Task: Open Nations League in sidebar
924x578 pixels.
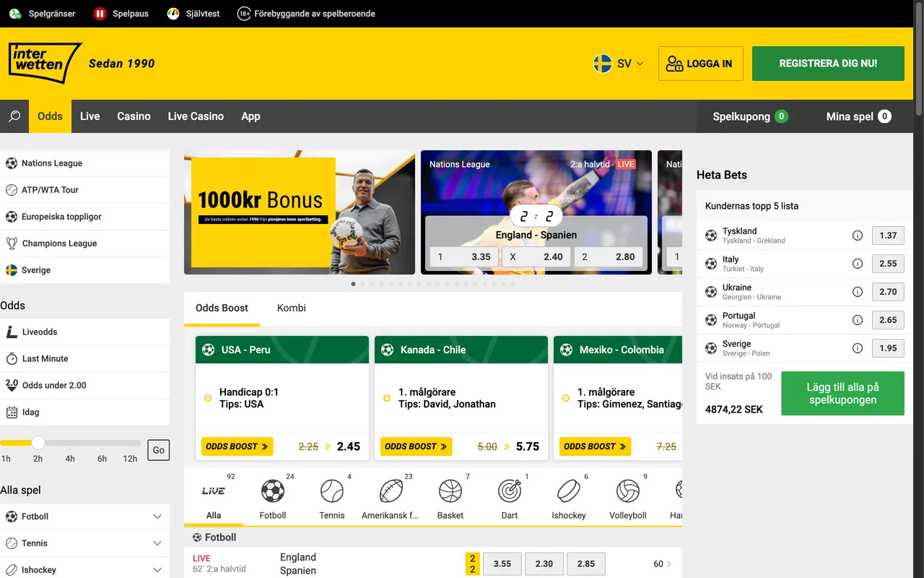Action: pos(84,163)
